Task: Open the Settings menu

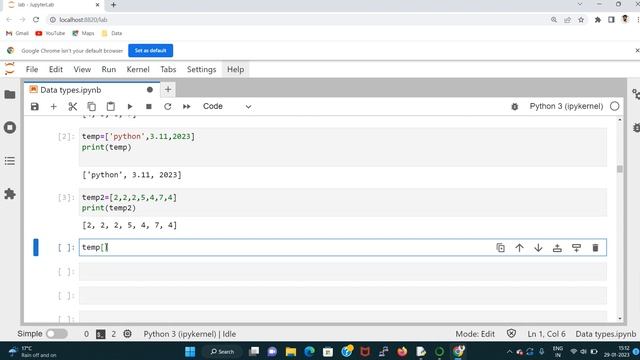Action: pyautogui.click(x=201, y=69)
